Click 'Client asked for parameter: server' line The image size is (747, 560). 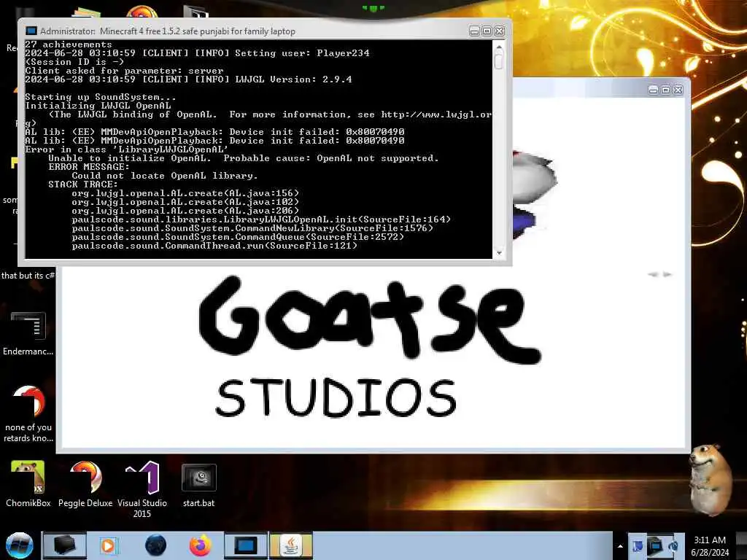point(124,71)
